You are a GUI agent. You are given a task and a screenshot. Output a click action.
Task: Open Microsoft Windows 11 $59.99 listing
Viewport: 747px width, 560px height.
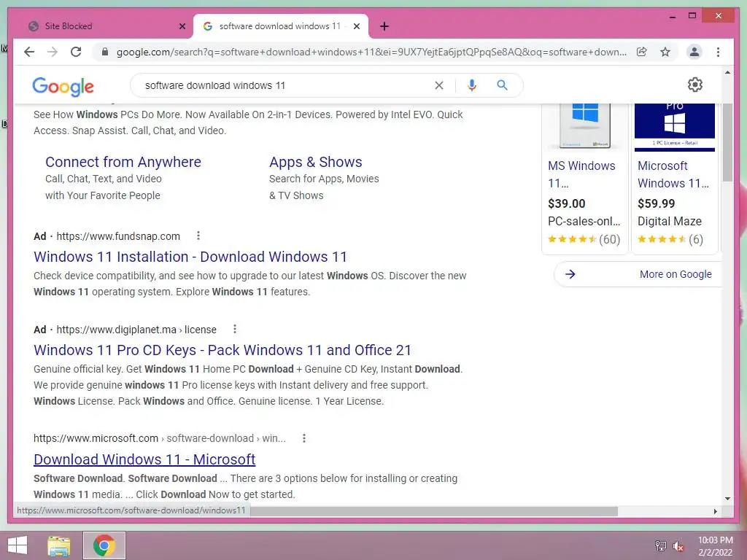(673, 174)
